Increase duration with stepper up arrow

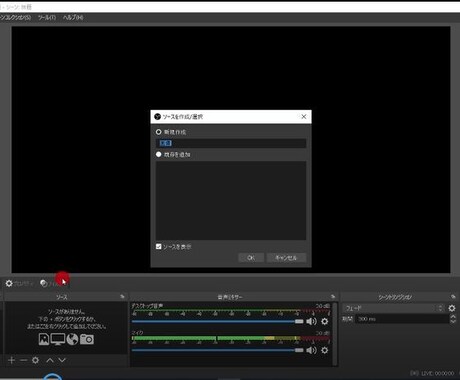[453, 317]
